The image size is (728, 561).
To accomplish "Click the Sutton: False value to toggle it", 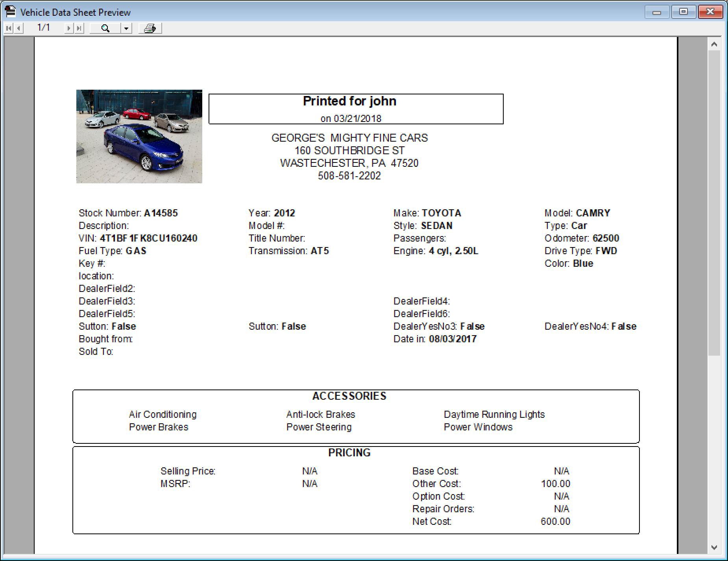I will (x=124, y=326).
